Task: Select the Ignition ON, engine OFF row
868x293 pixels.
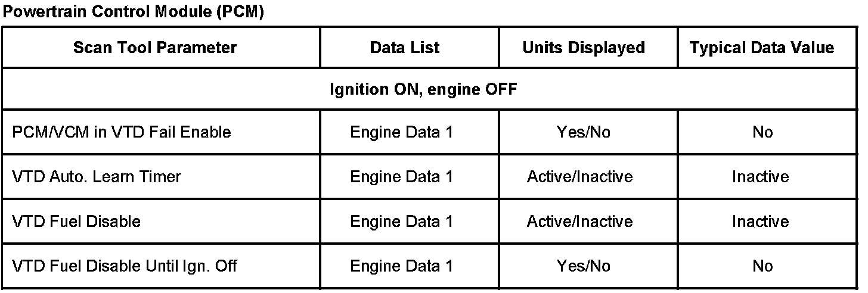Action: [423, 90]
